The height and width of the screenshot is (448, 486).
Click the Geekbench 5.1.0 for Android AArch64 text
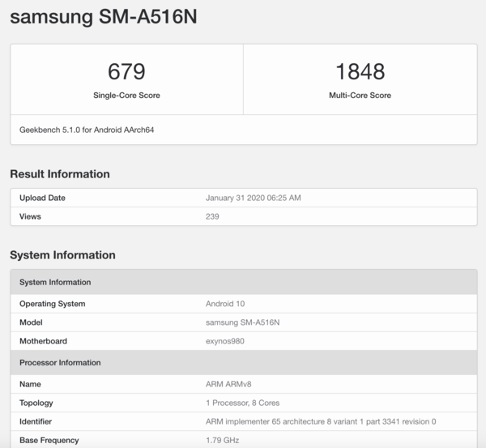point(87,130)
